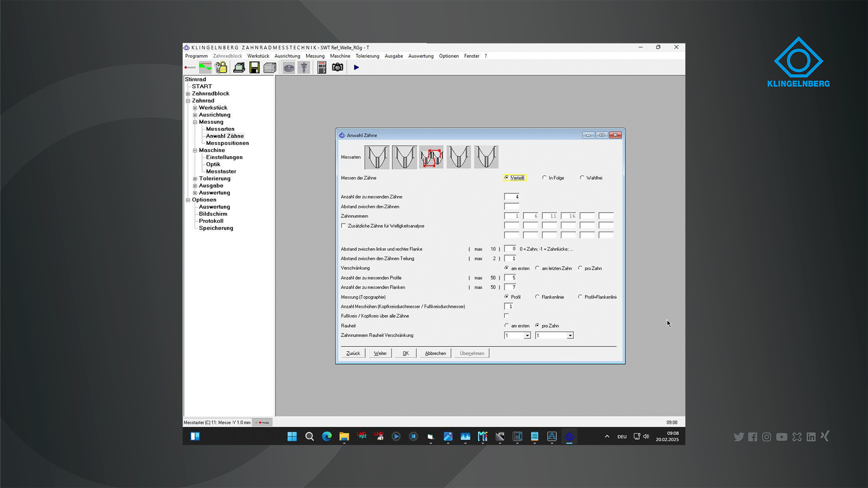Click the floppy disk save icon
This screenshot has width=868, height=488.
pos(255,67)
